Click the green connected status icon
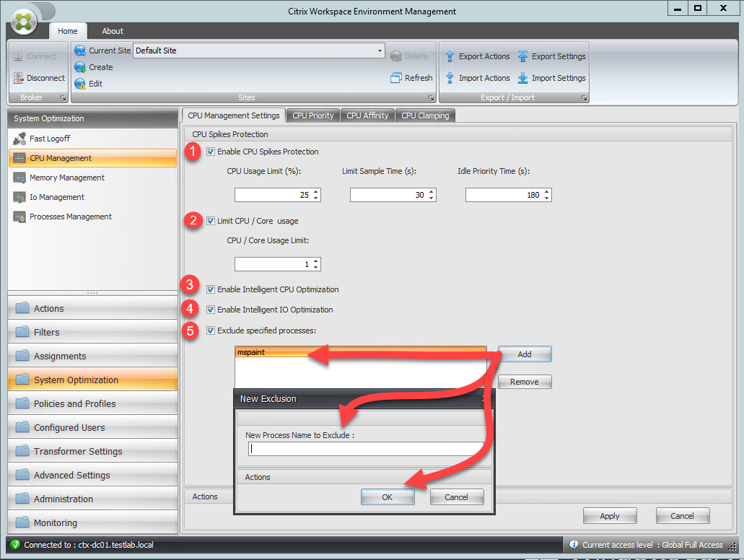744x560 pixels. tap(15, 544)
